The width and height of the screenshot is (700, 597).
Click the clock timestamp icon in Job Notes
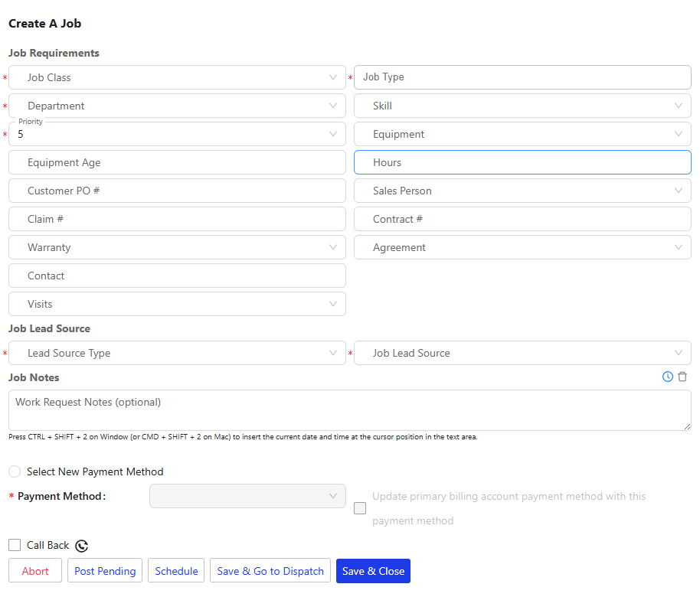point(667,377)
